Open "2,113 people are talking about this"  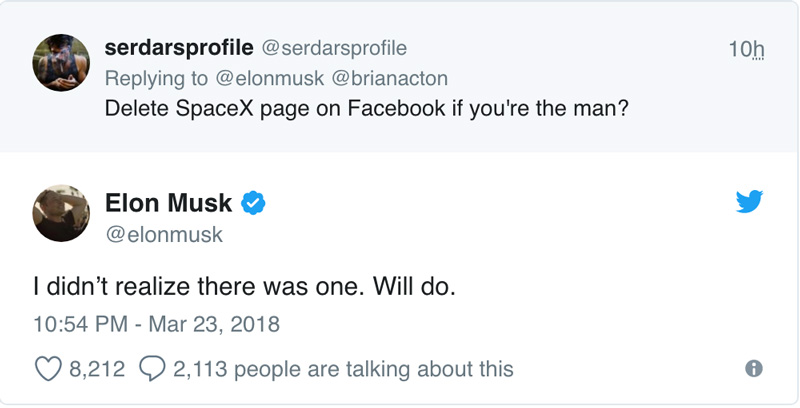(343, 369)
